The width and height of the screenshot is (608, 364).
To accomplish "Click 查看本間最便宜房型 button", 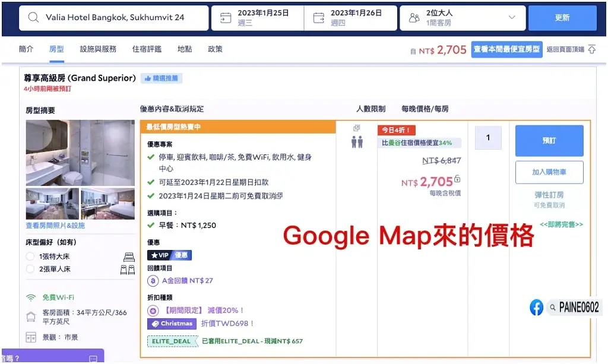I will coord(506,50).
